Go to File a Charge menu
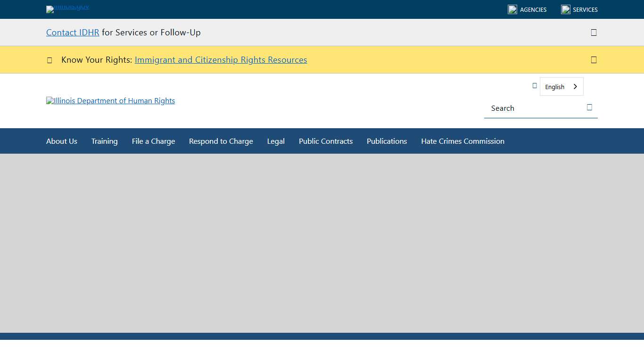Screen dimensions: 644x362 (x=153, y=141)
